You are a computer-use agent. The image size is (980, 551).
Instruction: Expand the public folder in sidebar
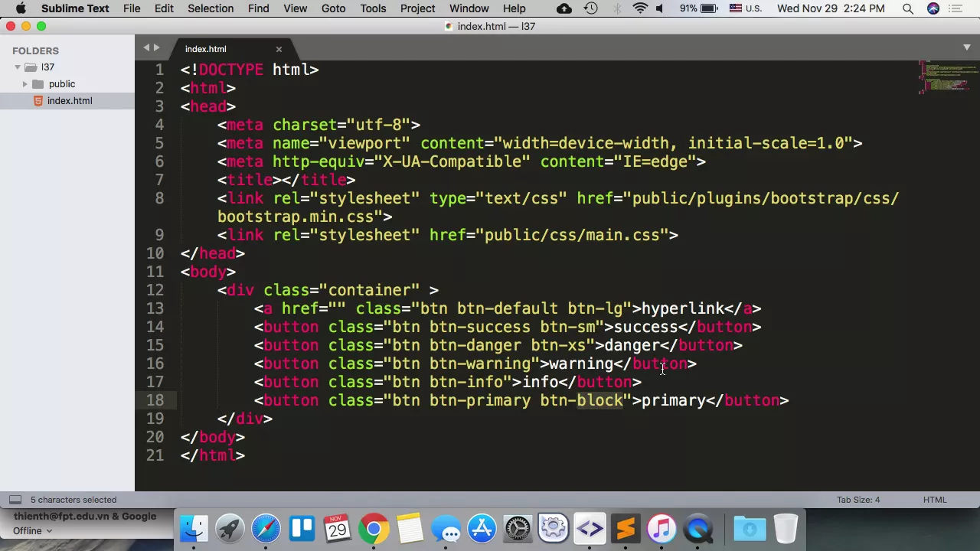(25, 84)
